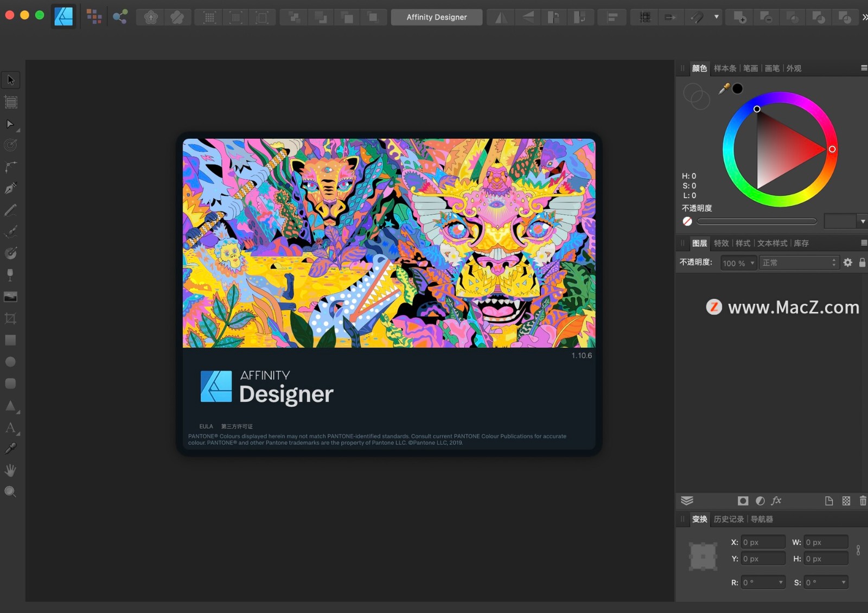Select the Corner tool
The width and height of the screenshot is (868, 613).
point(10,167)
